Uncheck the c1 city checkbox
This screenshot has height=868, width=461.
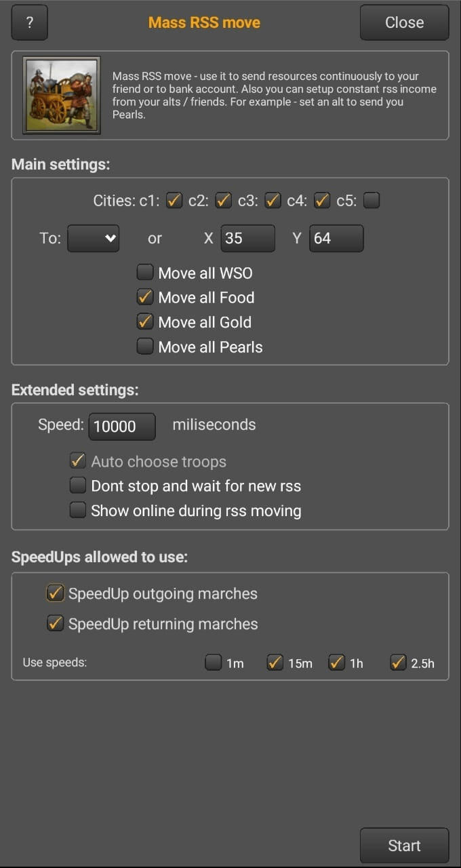(x=174, y=201)
